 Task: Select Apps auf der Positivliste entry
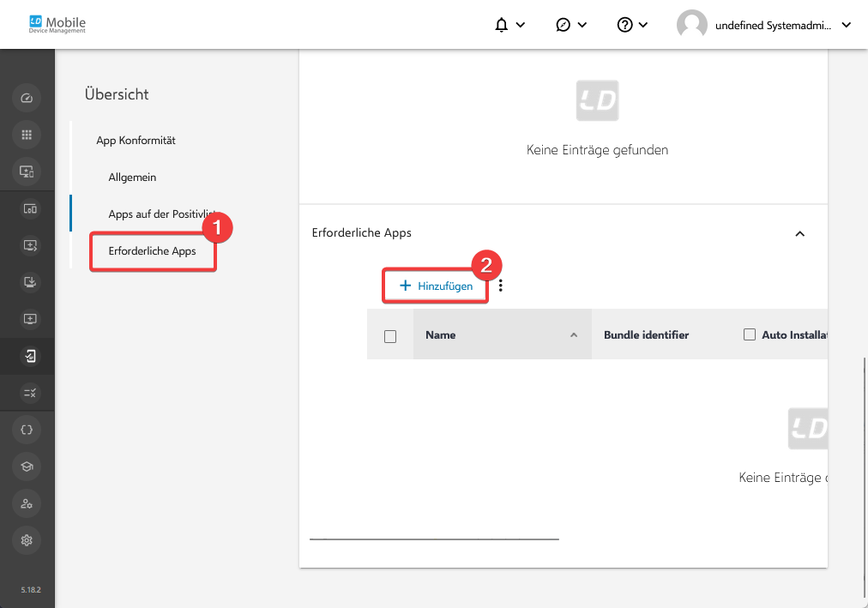162,214
